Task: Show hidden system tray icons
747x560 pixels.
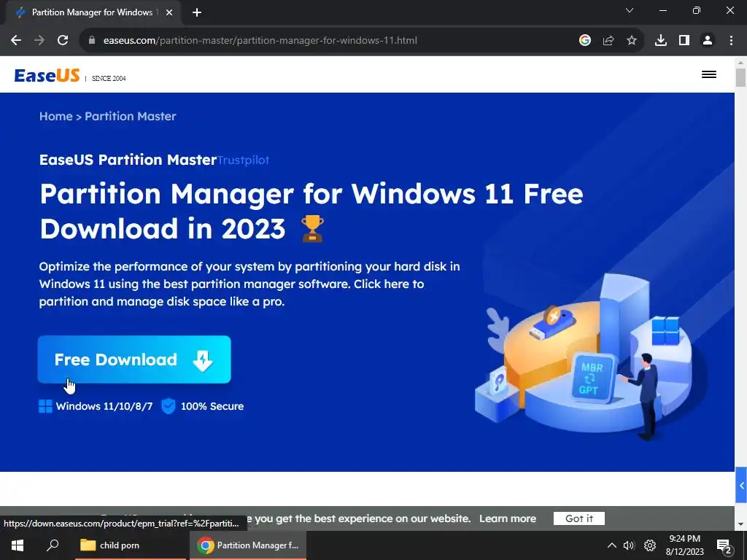Action: tap(612, 545)
